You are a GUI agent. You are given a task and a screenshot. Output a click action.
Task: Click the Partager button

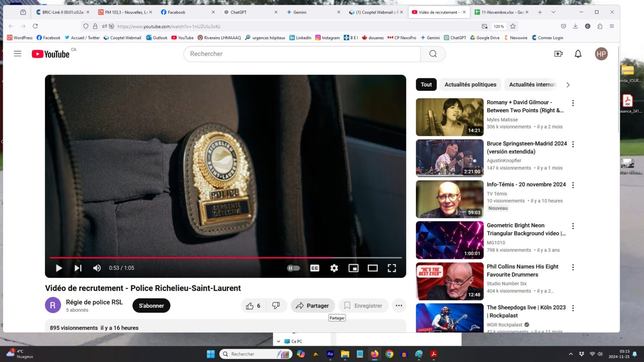(x=313, y=306)
